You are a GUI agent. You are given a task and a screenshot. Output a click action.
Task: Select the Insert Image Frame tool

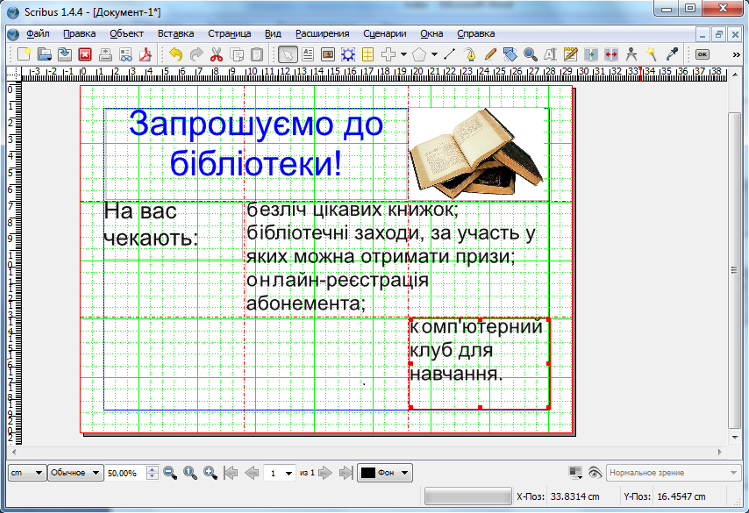[x=327, y=54]
